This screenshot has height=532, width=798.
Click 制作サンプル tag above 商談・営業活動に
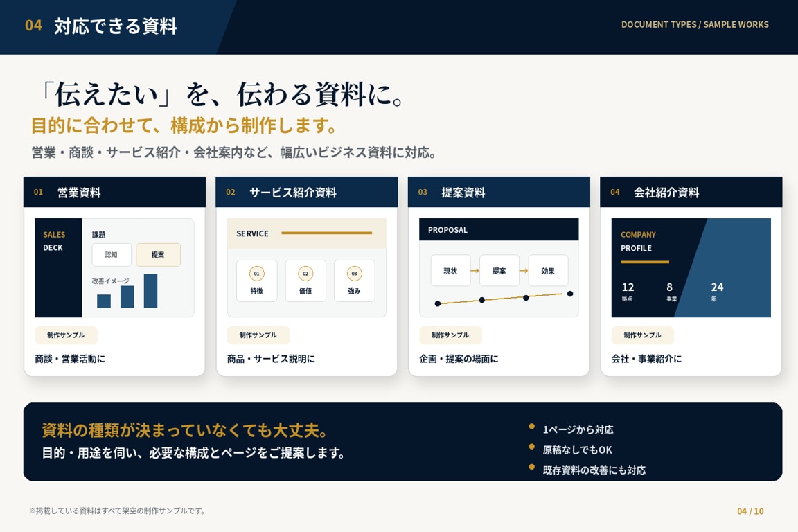tap(66, 335)
